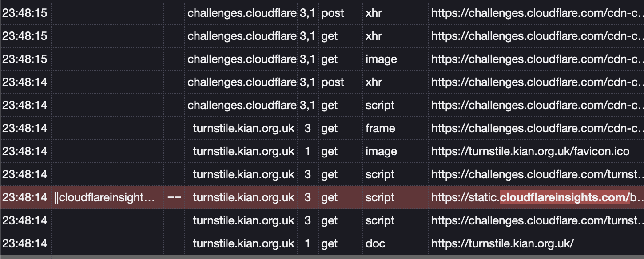Click the 1 counter on the doc row
The width and height of the screenshot is (644, 259).
pyautogui.click(x=307, y=243)
